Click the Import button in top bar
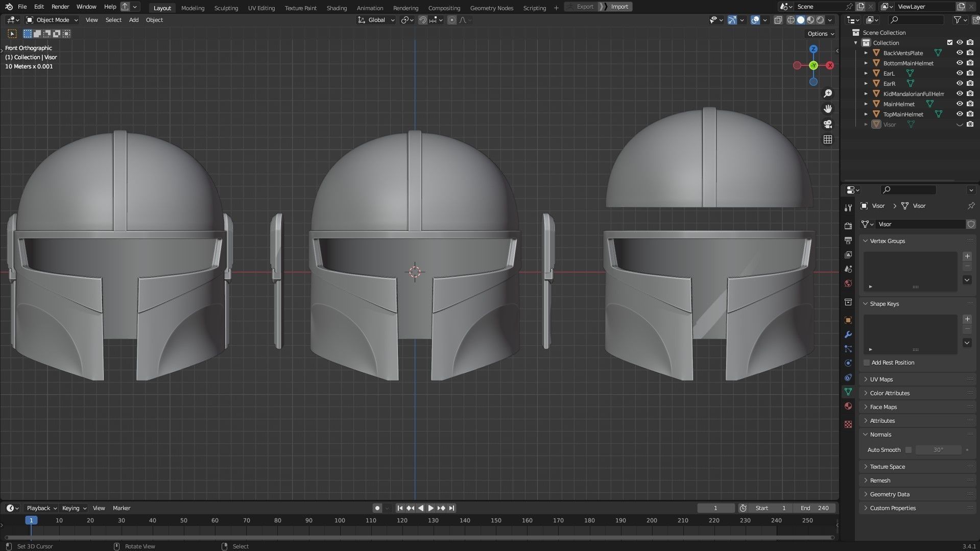Viewport: 980px width, 551px height. pyautogui.click(x=619, y=7)
